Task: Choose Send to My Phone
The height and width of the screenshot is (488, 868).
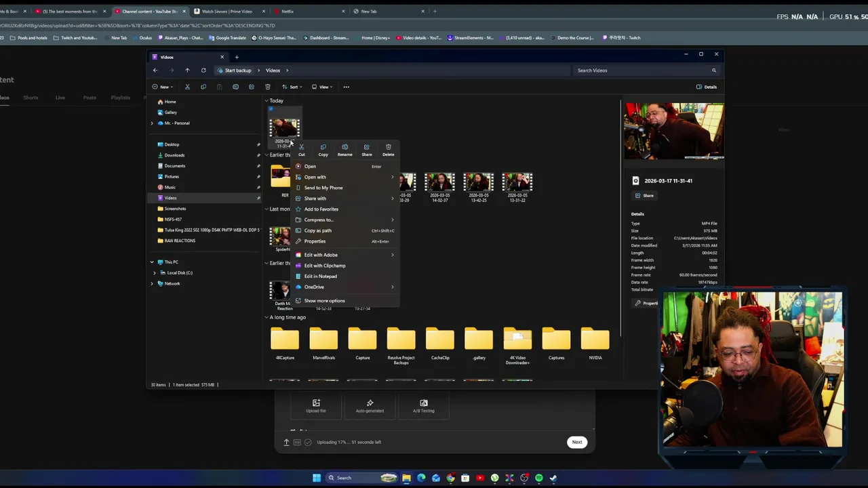Action: click(345, 188)
